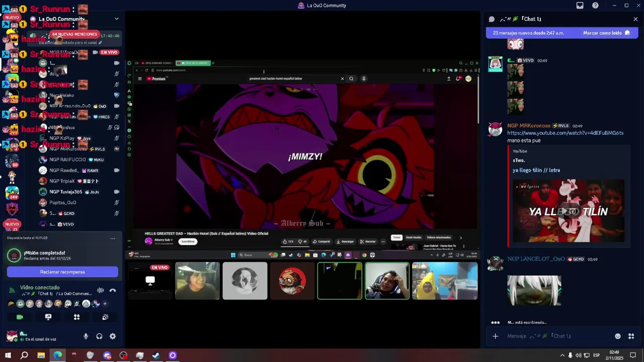This screenshot has height=362, width=644.
Task: Dislike the streamed YouTube video
Action: click(302, 241)
